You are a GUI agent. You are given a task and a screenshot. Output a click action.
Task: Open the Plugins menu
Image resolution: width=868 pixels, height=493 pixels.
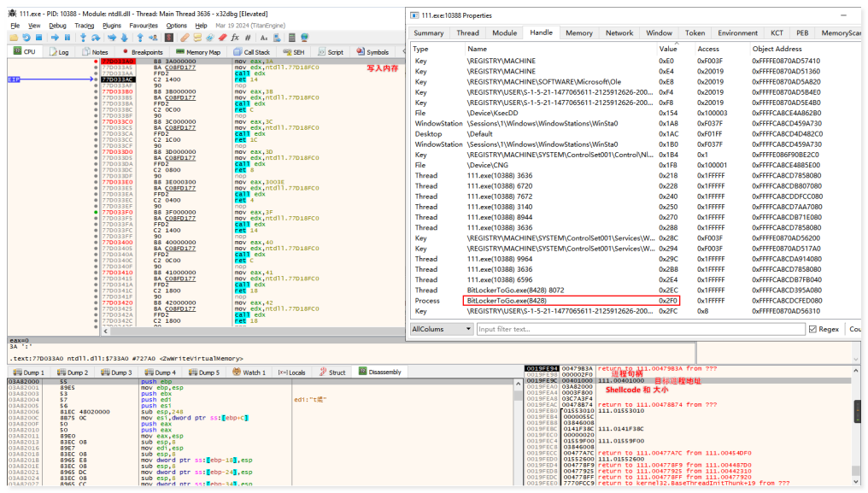[112, 26]
